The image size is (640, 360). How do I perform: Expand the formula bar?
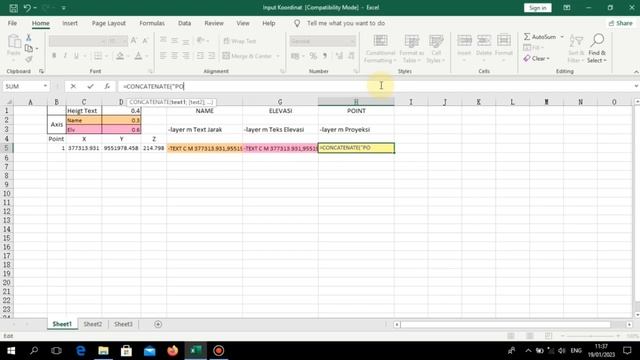(636, 86)
